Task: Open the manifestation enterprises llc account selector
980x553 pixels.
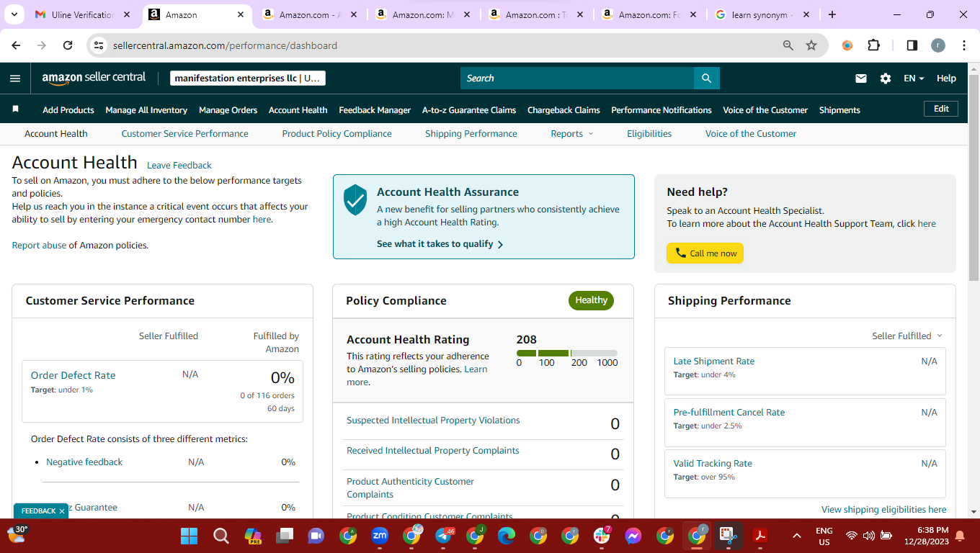Action: tap(248, 78)
